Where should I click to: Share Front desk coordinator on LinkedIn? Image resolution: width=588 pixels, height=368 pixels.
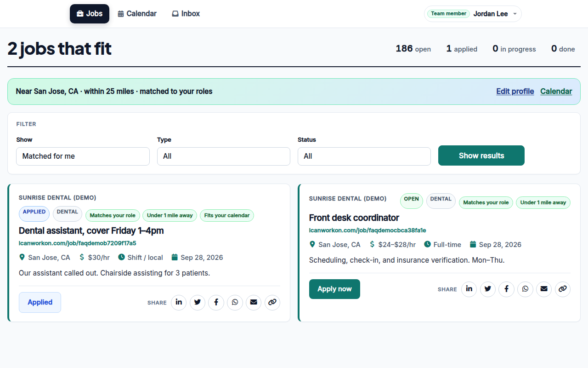point(469,289)
